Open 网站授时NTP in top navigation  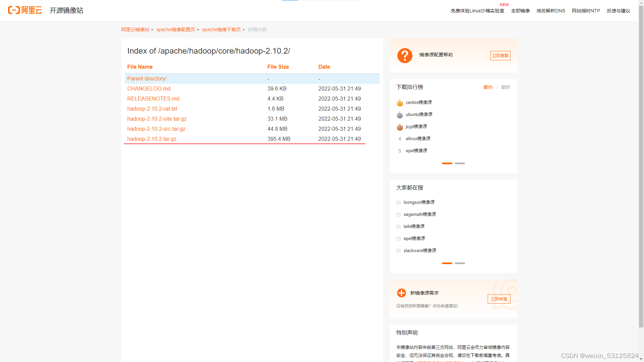coord(586,11)
